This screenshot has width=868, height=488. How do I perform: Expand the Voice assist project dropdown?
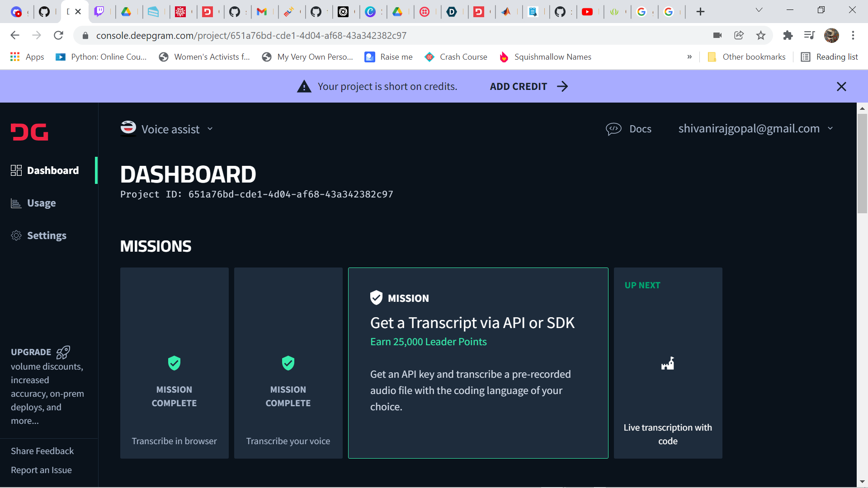tap(210, 129)
